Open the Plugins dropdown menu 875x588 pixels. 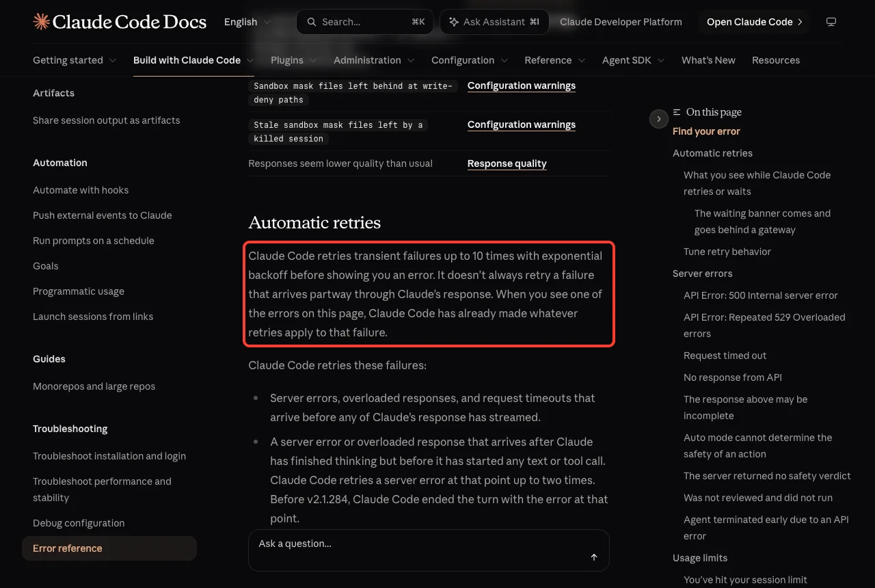click(294, 60)
